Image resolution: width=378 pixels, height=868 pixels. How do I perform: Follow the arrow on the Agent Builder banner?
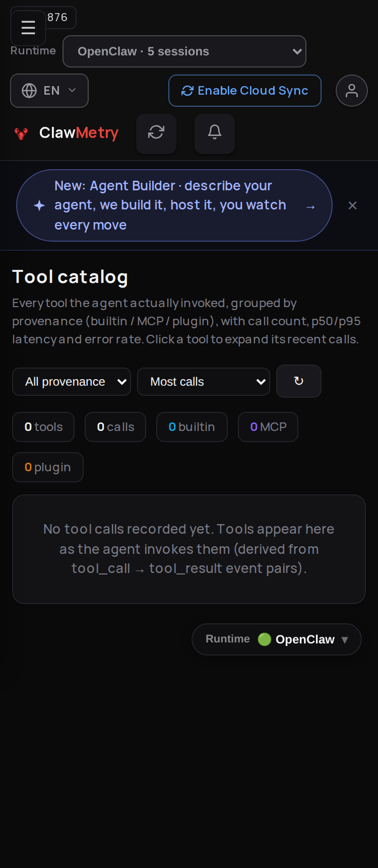[310, 206]
